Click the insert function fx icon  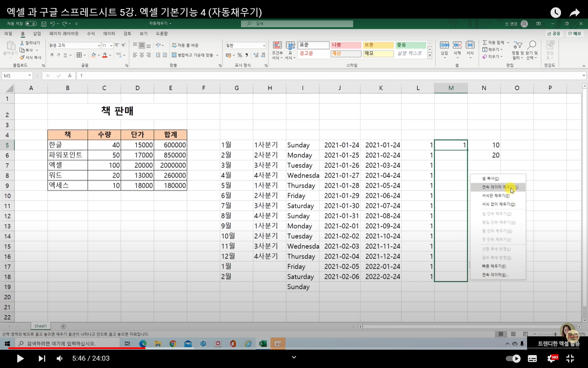tap(70, 76)
